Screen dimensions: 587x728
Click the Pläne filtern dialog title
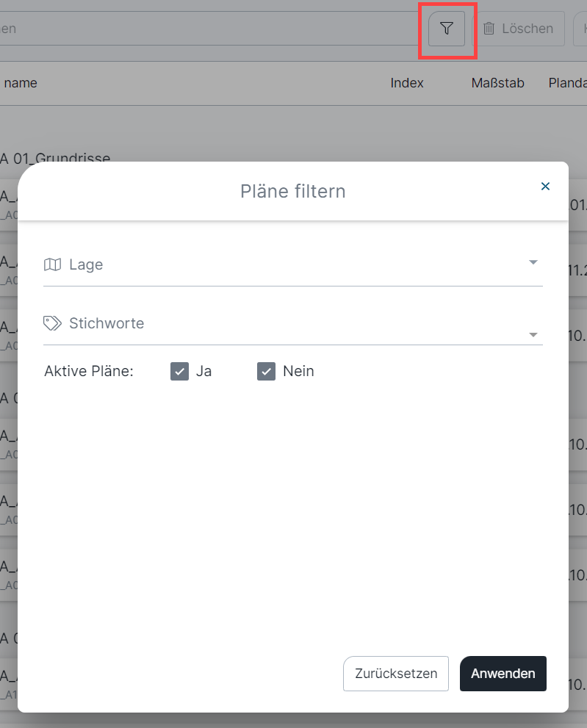coord(293,191)
